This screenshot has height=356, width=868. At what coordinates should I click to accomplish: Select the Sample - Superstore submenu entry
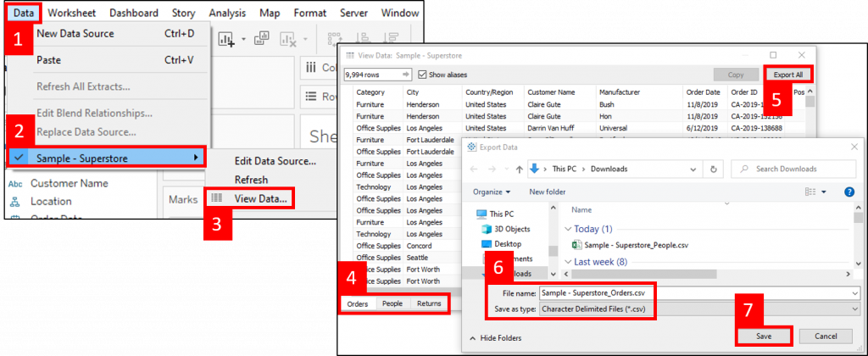pos(108,158)
